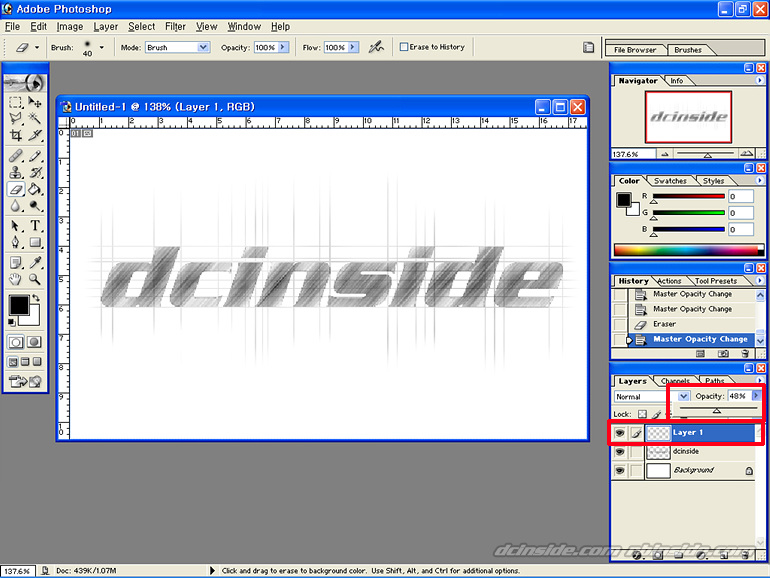Select the Dodge tool
Screen dimensions: 770x578
pyautogui.click(x=35, y=205)
